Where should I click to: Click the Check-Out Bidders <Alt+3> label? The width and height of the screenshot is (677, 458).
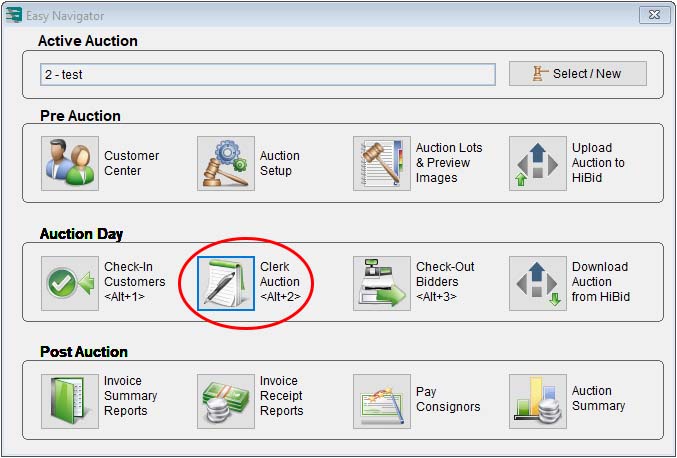tap(445, 281)
